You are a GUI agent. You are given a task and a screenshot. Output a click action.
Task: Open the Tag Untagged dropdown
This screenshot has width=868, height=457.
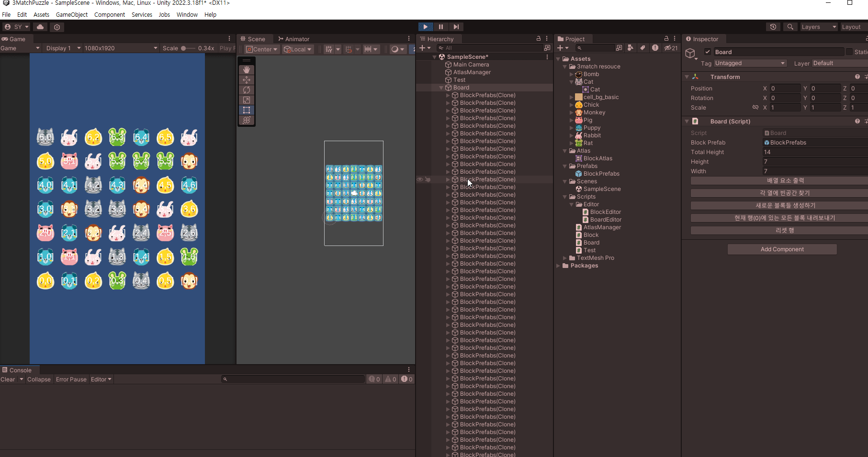[750, 63]
